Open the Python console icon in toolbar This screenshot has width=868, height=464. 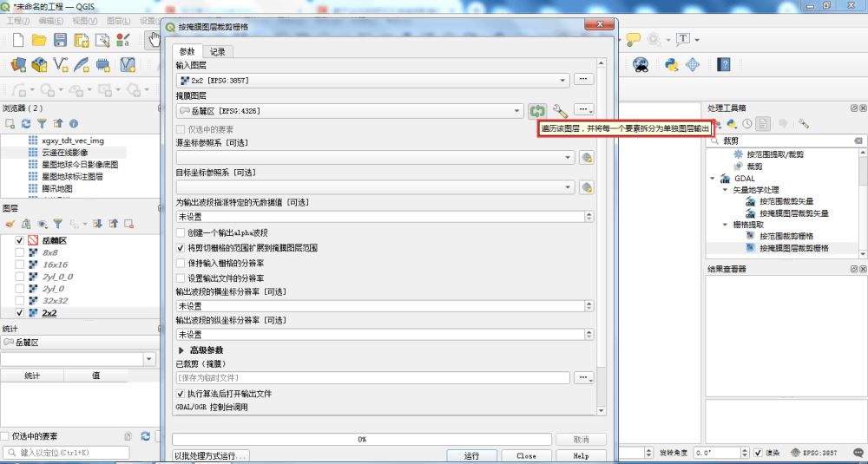tap(671, 64)
